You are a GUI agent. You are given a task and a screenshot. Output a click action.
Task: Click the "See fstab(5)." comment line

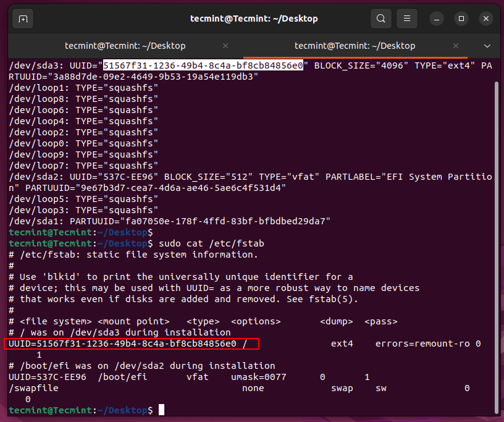322,300
